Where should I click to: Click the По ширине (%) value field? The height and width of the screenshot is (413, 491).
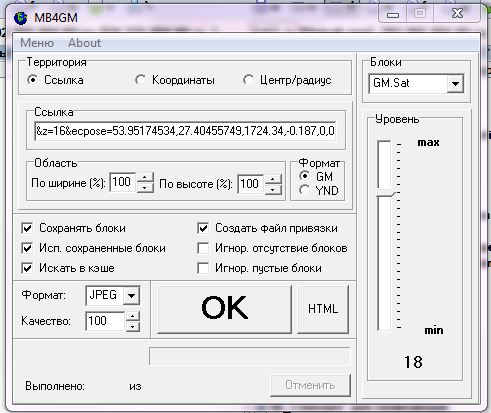click(122, 182)
